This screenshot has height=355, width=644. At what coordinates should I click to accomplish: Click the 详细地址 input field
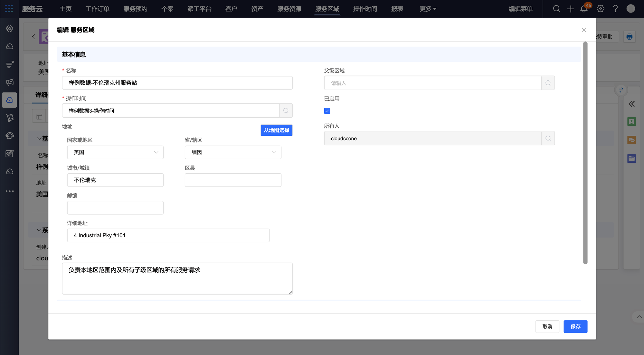(x=168, y=235)
